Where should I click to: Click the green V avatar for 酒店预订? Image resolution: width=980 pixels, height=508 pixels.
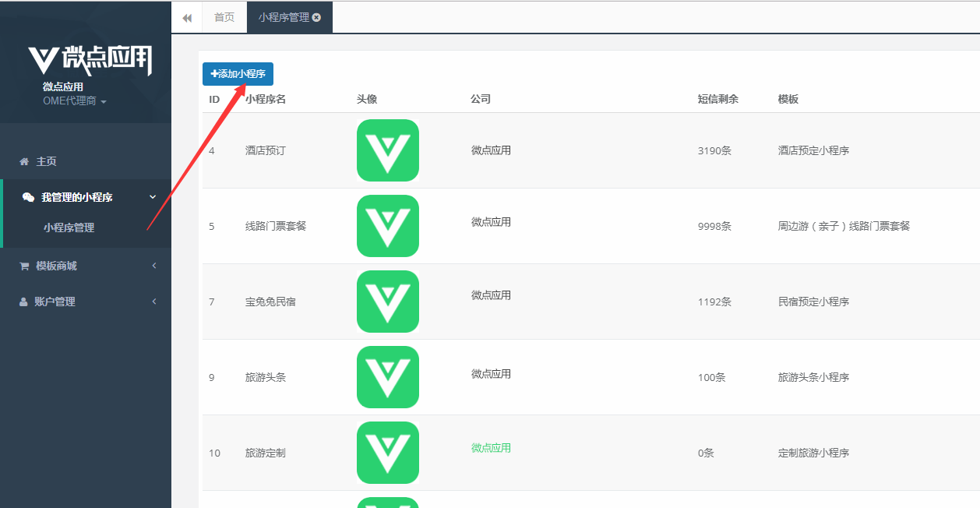coord(387,150)
